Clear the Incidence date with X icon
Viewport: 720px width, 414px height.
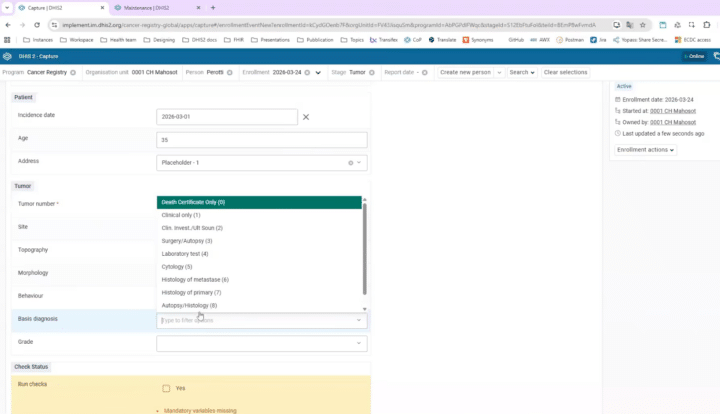(306, 117)
